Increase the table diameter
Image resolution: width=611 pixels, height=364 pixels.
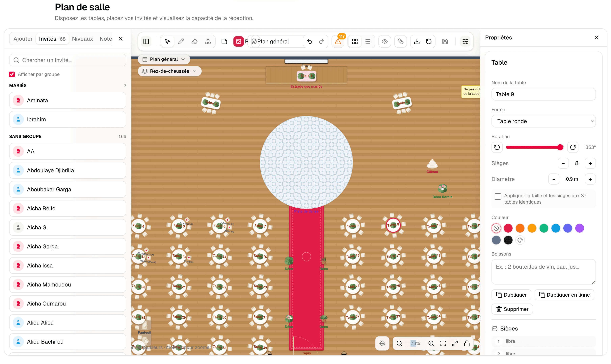point(590,179)
